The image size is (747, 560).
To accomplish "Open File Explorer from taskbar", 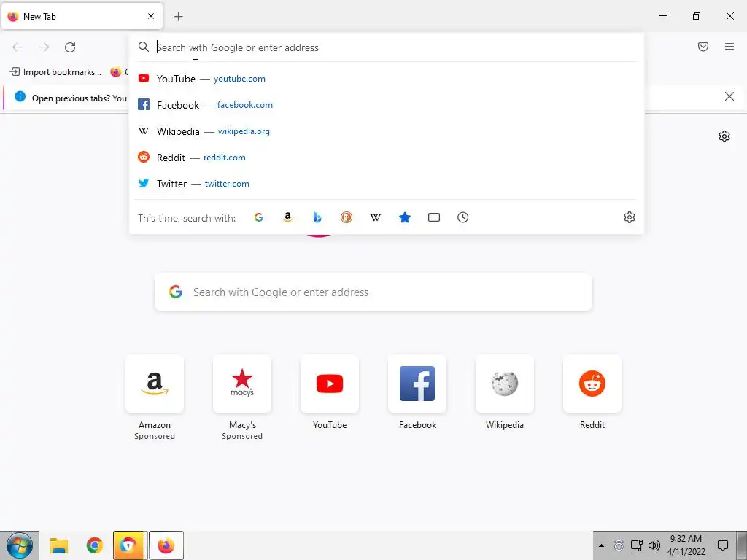I will pyautogui.click(x=59, y=545).
